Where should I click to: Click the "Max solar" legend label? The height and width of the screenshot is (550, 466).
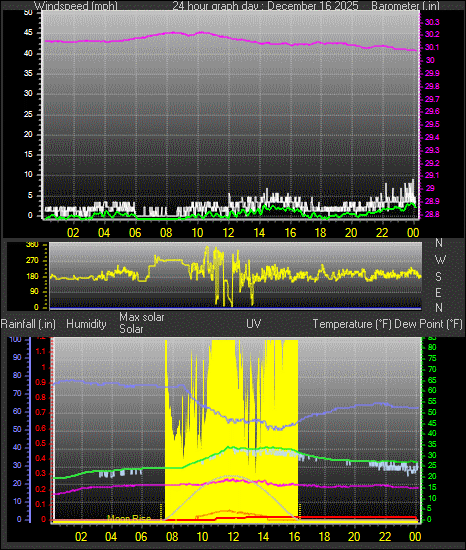pos(142,317)
